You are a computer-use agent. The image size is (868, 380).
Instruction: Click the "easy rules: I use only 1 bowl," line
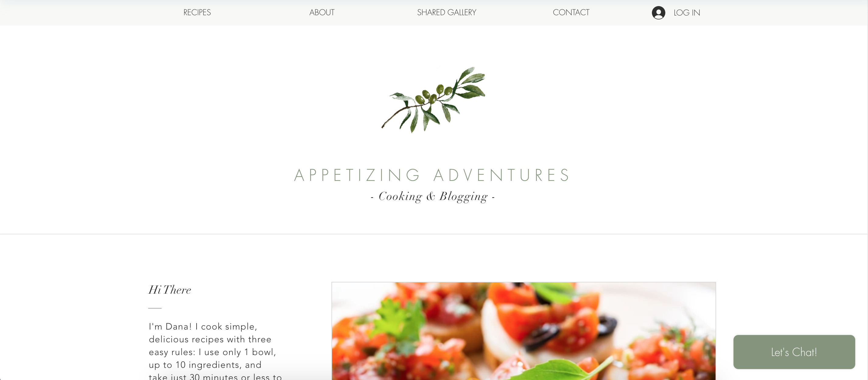tap(212, 352)
